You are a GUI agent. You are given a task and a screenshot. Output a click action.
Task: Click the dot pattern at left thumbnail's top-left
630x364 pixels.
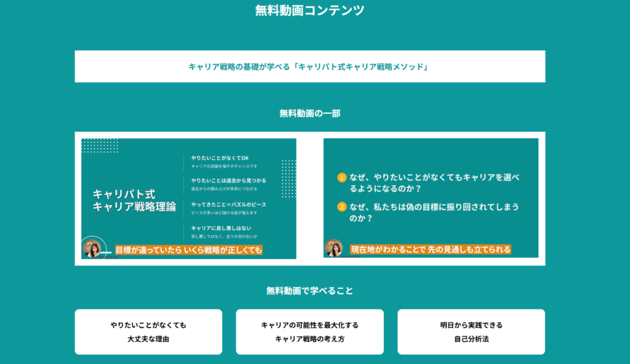pyautogui.click(x=100, y=146)
